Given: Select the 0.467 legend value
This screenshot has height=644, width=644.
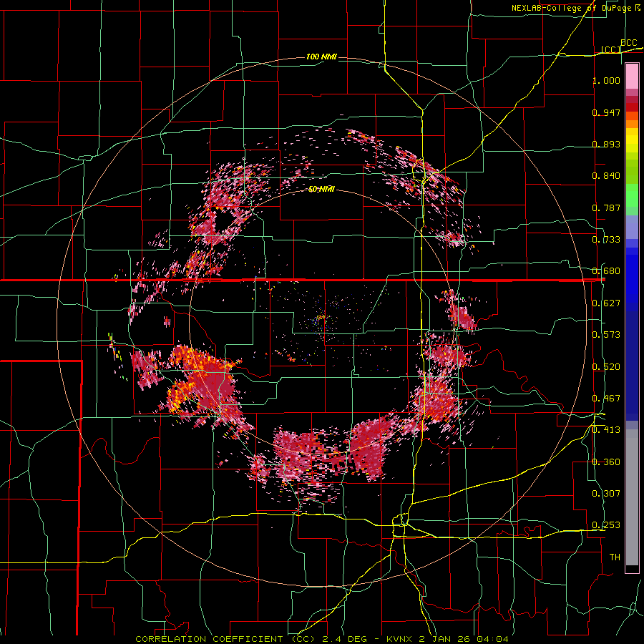Looking at the screenshot, I should click(x=606, y=399).
